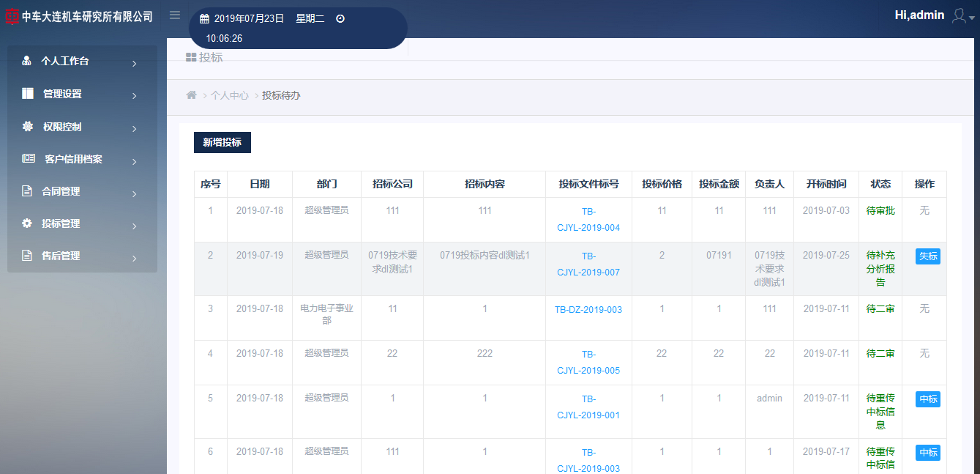Click the hamburger menu toggle icon
The image size is (980, 474).
[x=174, y=15]
